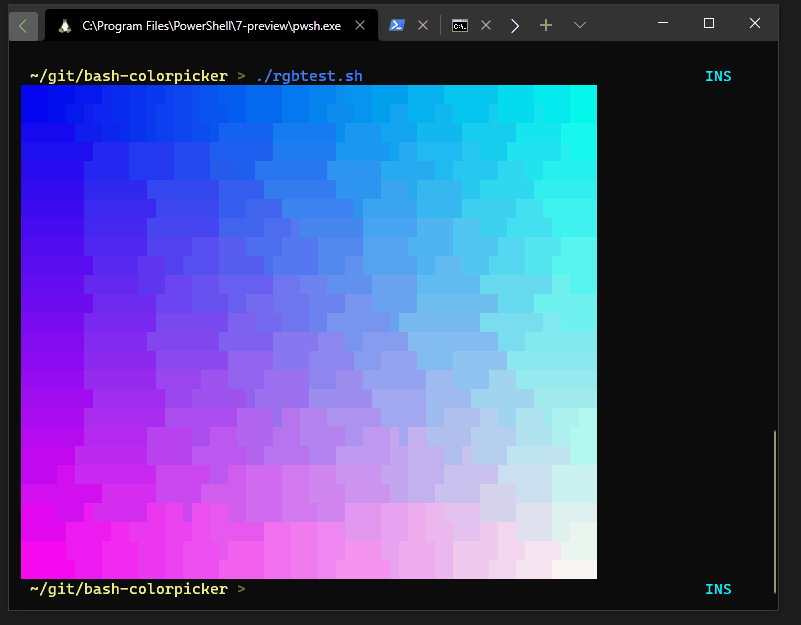Click the PowerShell icon on the second tab
Image resolution: width=801 pixels, height=625 pixels.
point(397,25)
